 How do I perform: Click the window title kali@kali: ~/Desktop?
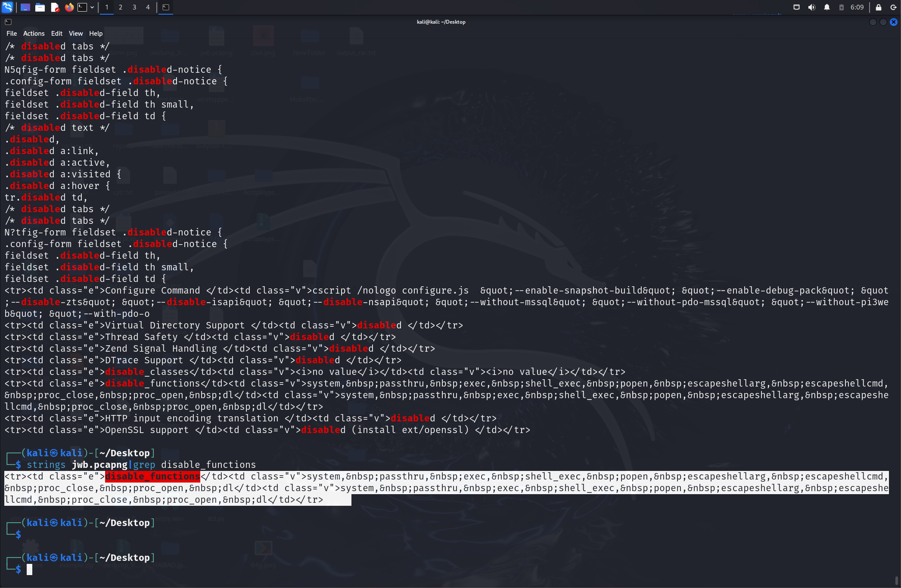click(x=441, y=22)
